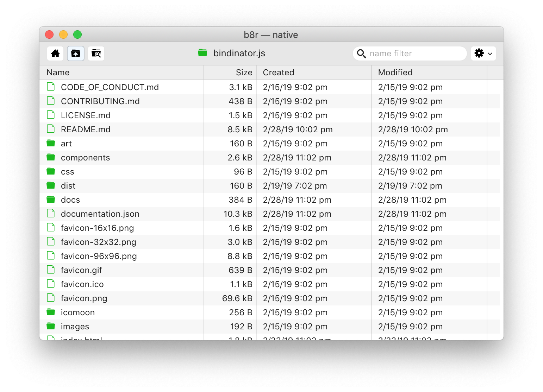Click the 69.6 kB size value
This screenshot has height=392, width=543.
[x=237, y=298]
